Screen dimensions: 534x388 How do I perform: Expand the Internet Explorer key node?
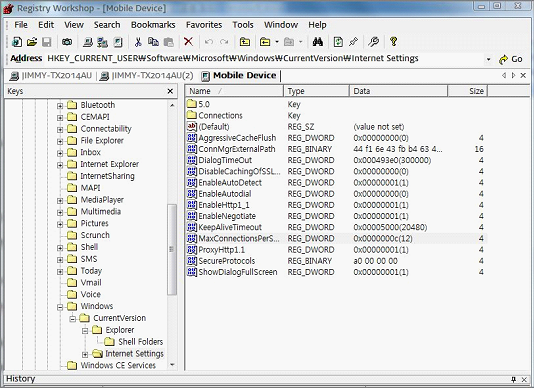(x=60, y=165)
